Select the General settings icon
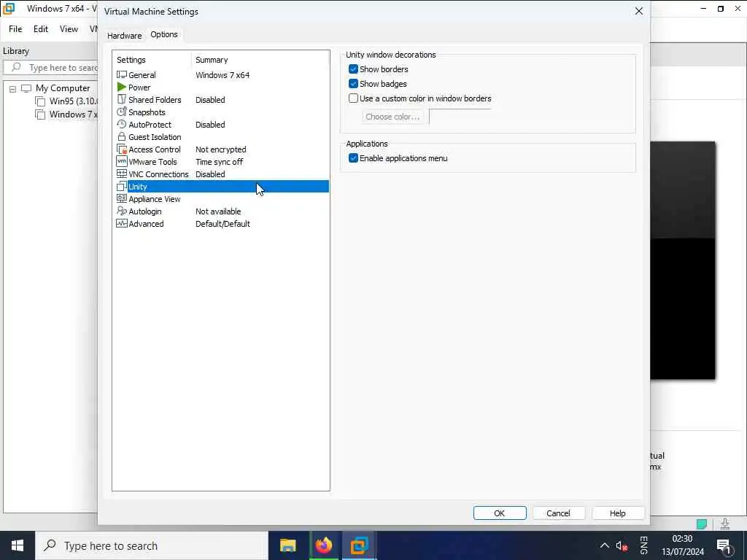Viewport: 747px width, 560px height. 122,75
